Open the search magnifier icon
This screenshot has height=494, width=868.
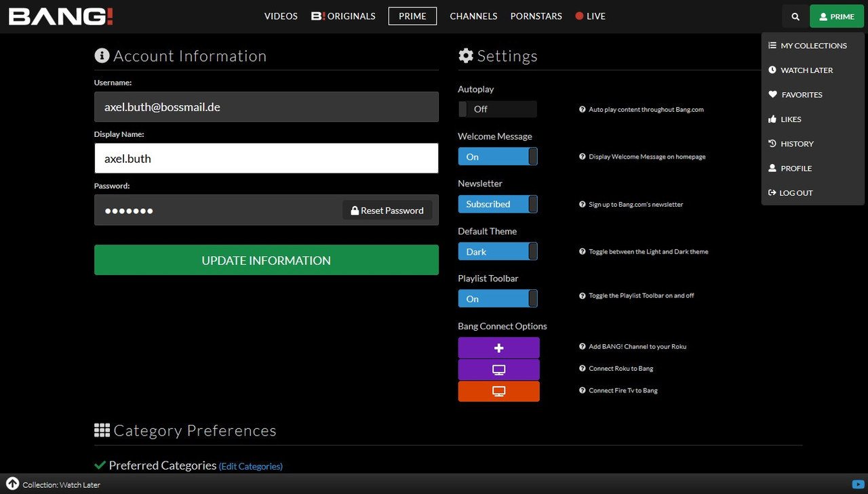click(795, 17)
